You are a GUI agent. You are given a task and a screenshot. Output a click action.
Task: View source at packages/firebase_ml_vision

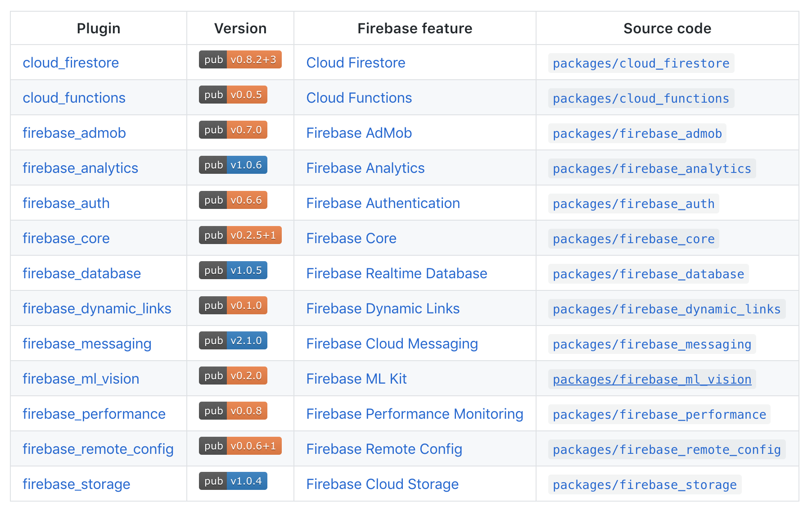pos(652,379)
